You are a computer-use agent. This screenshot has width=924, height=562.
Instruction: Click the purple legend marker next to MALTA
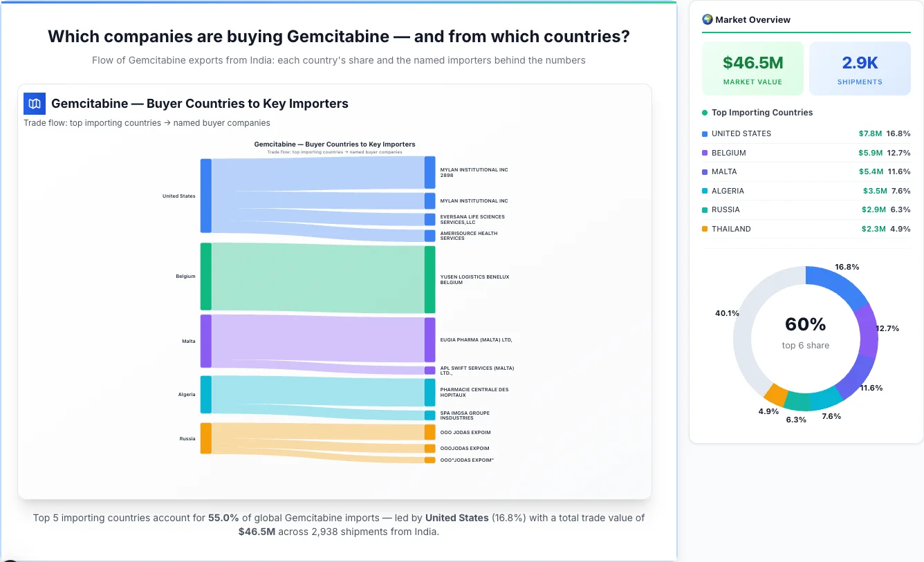coord(705,171)
